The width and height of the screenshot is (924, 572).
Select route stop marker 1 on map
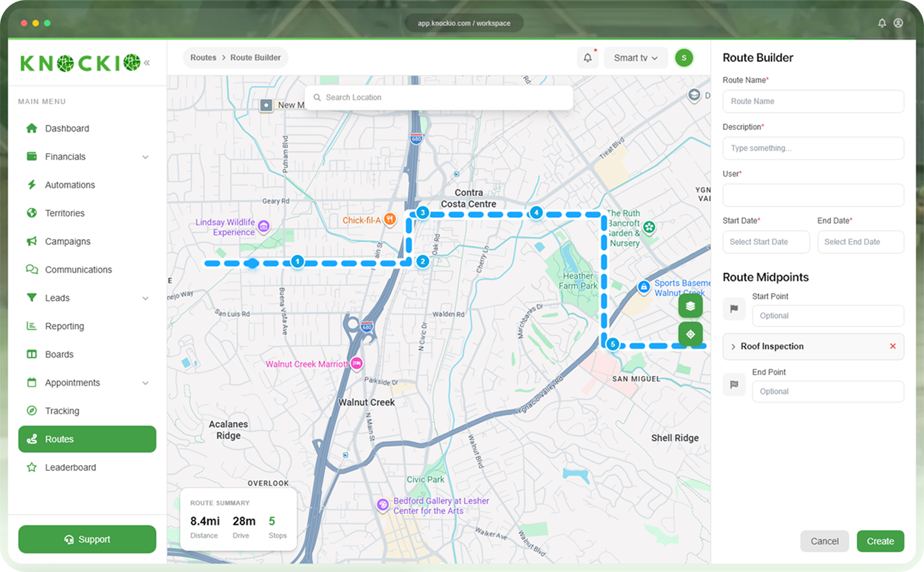point(297,261)
